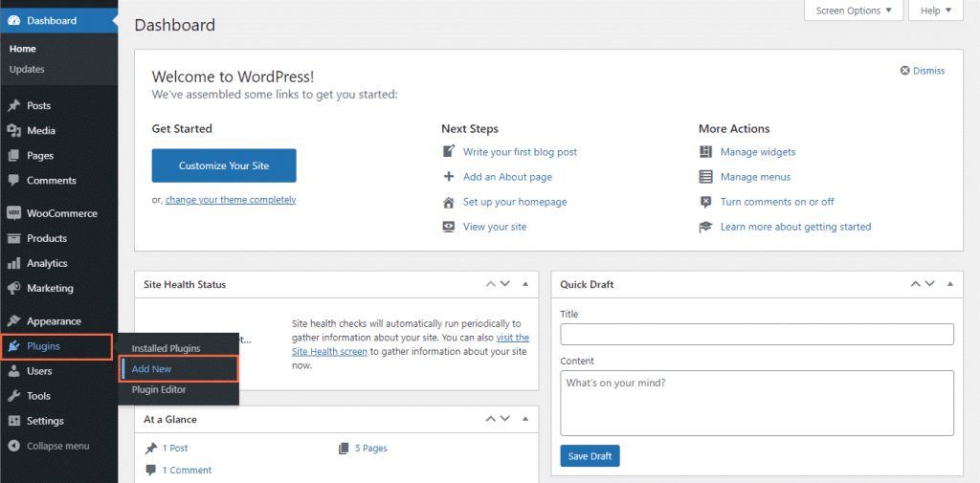Click the icon beside Turn comments on or off
980x483 pixels.
click(x=705, y=202)
